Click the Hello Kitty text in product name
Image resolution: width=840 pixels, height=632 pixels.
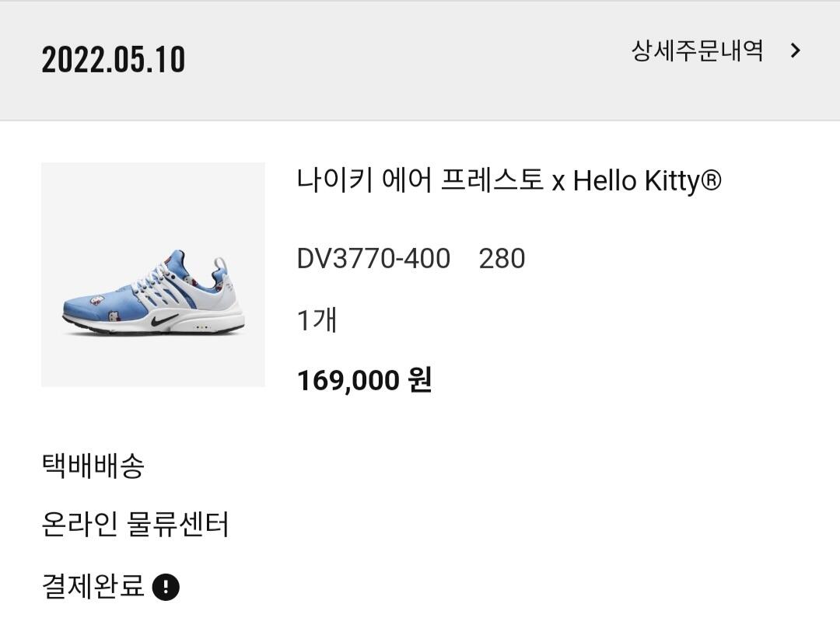coord(635,181)
